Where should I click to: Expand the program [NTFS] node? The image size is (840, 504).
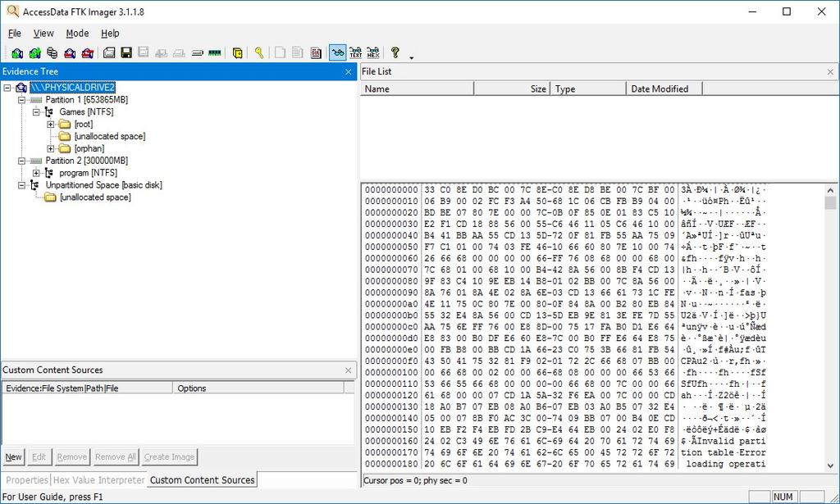(36, 173)
